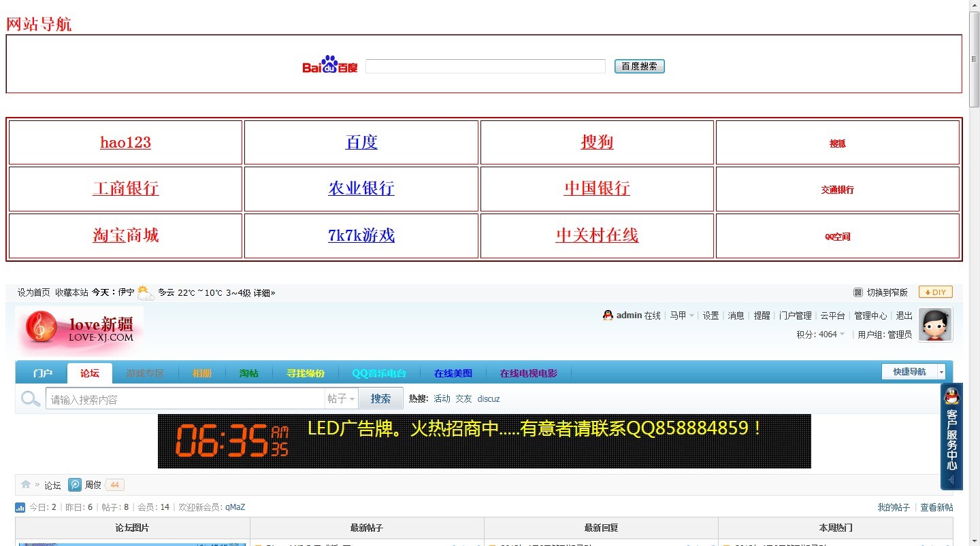This screenshot has width=980, height=546.
Task: Switch to narrow version via 切换到窄版
Action: pyautogui.click(x=886, y=292)
